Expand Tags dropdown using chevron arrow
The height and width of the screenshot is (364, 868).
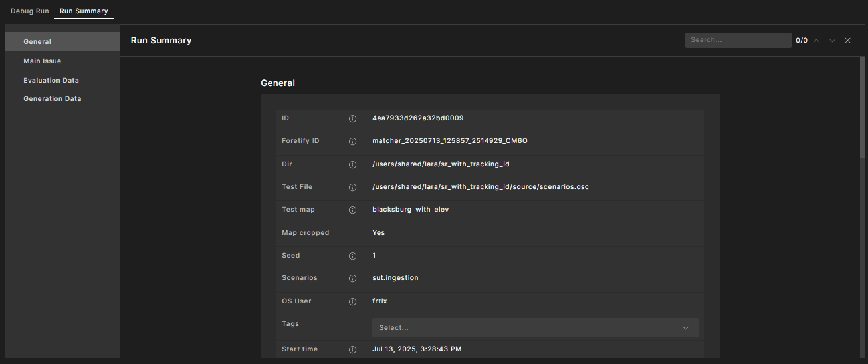[x=686, y=328]
